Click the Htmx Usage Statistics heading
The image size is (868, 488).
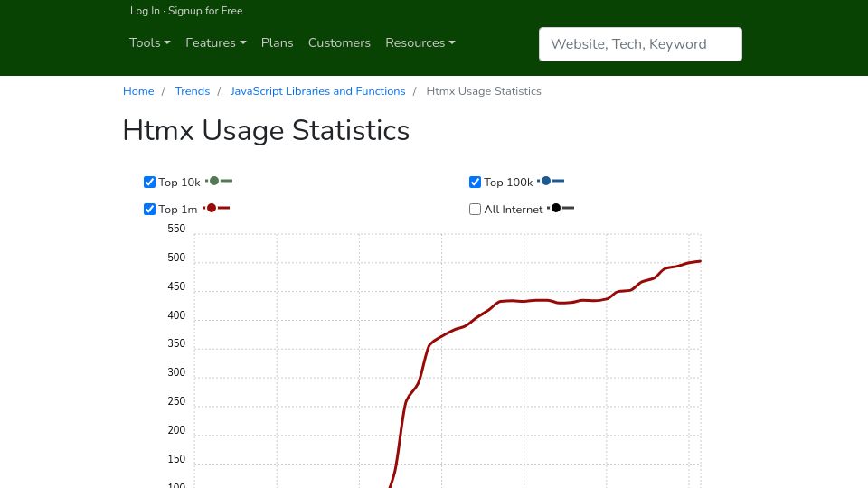point(266,130)
